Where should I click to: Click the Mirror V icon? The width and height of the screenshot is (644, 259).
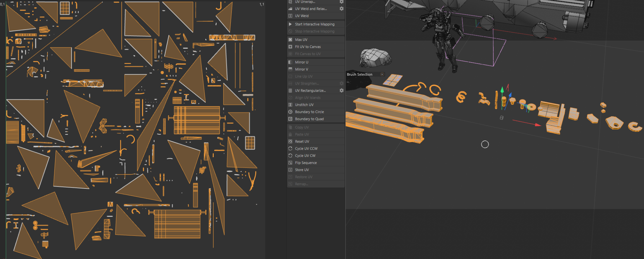[290, 69]
